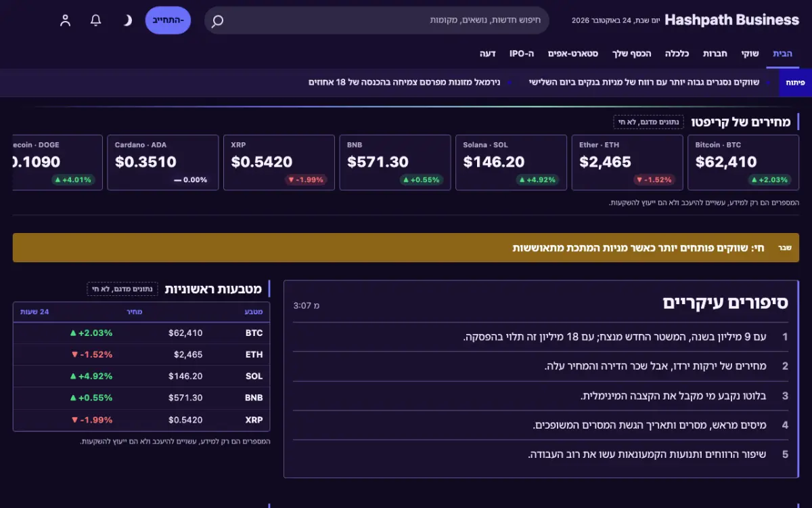
Task: Select the חברות tab
Action: click(x=715, y=54)
